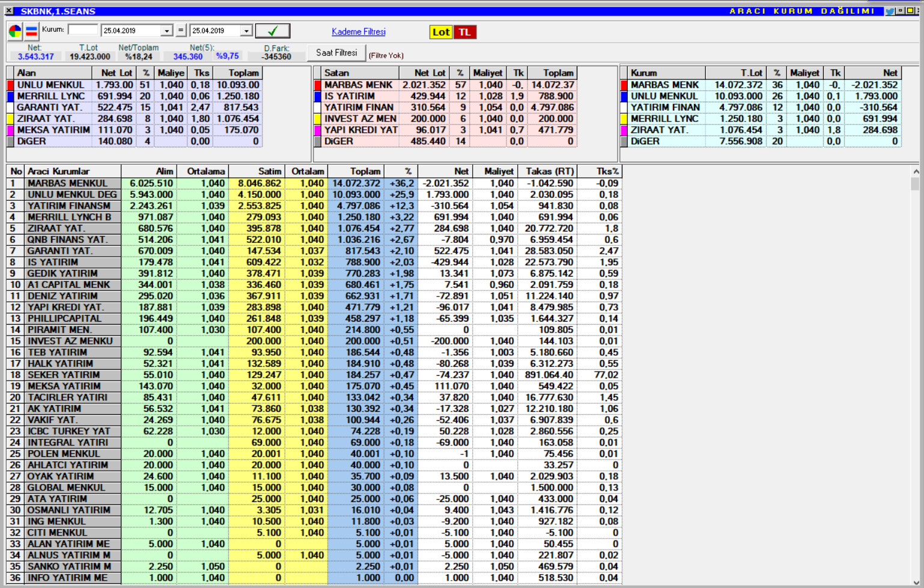Sort the broker list by Alim header
This screenshot has width=924, height=588.
(x=149, y=171)
